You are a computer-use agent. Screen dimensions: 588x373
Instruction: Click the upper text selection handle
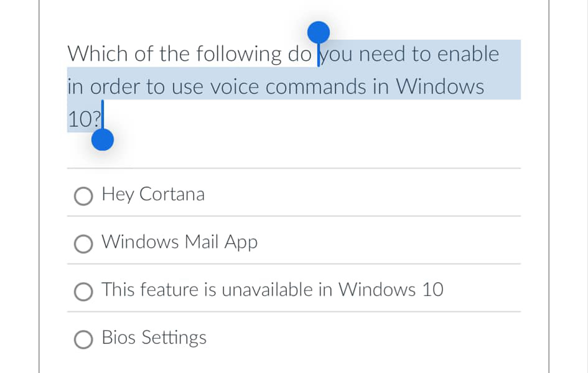click(319, 32)
